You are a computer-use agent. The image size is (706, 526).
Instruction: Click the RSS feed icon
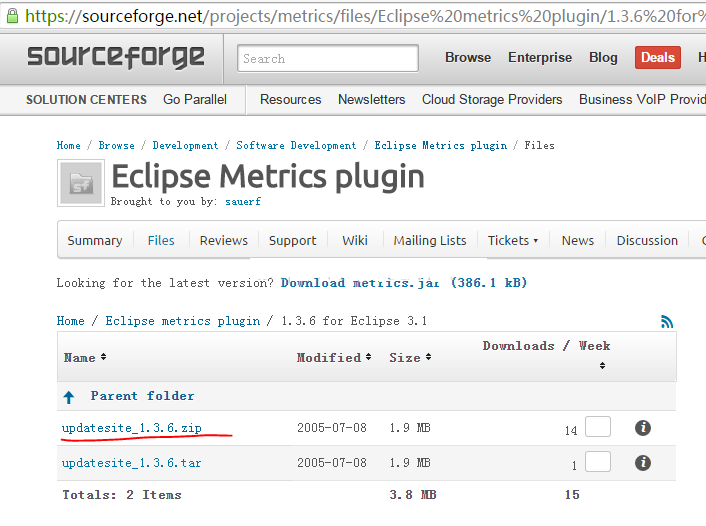pos(667,321)
